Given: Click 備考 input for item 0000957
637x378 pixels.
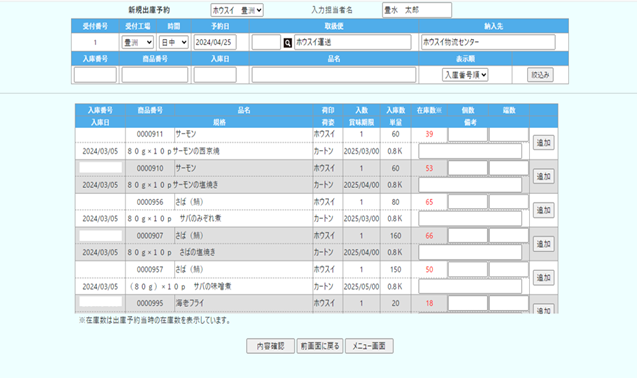Looking at the screenshot, I should tap(470, 286).
